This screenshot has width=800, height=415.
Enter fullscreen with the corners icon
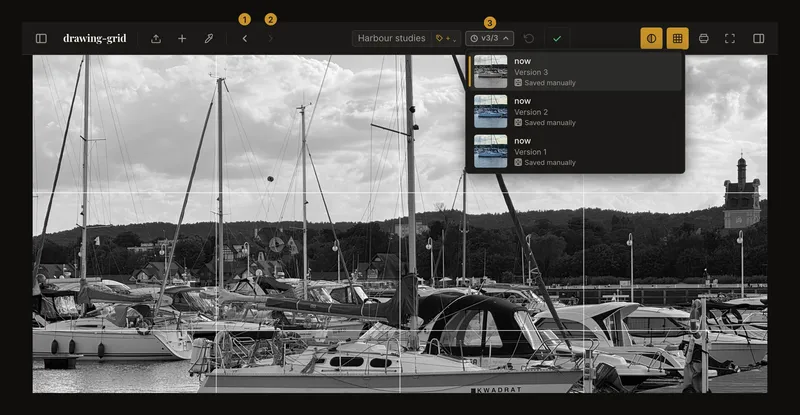tap(730, 39)
